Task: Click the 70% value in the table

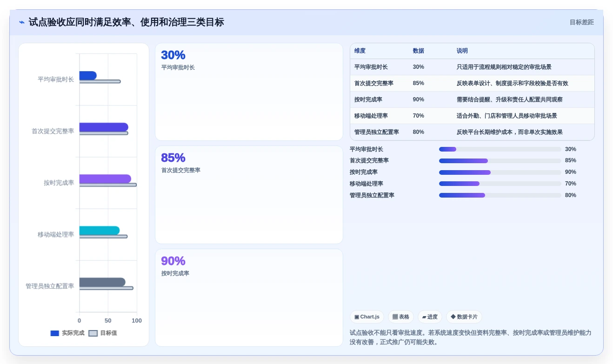Action: (419, 116)
